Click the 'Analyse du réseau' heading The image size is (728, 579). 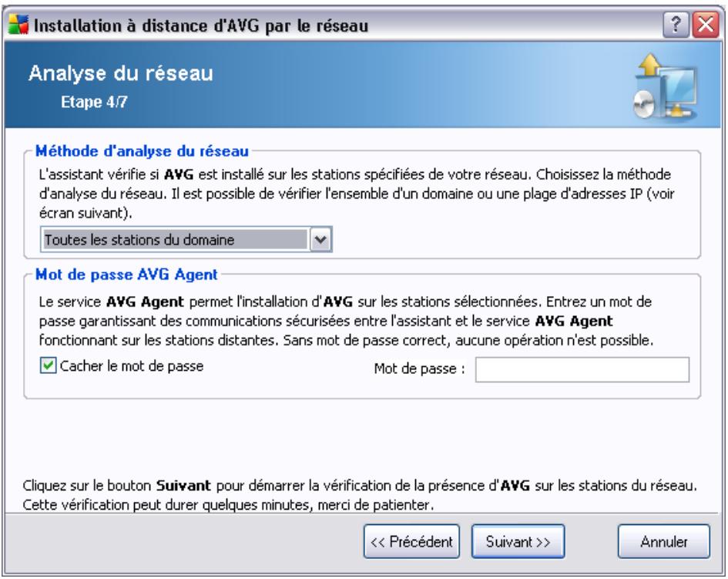tap(121, 73)
